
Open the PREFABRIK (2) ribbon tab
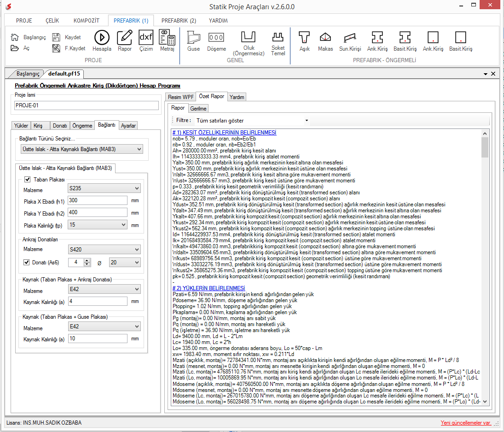click(x=179, y=21)
